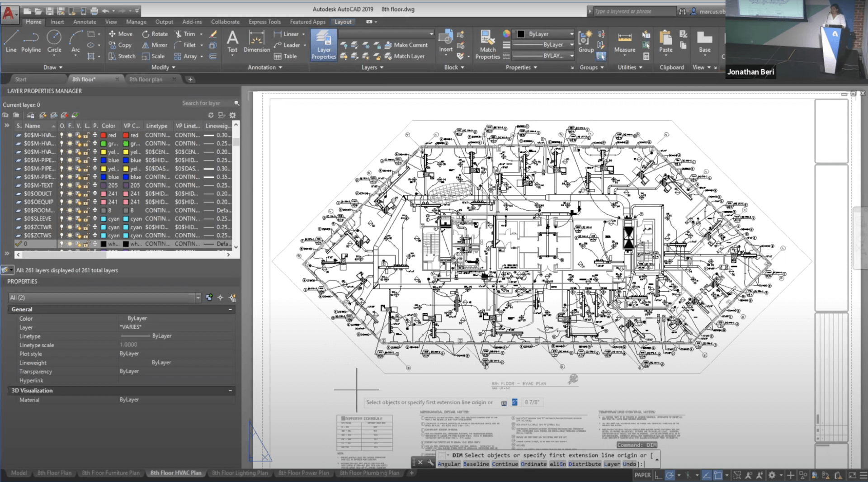Toggle lock on the $0$ZCTWR layer
This screenshot has height=482, width=868.
85,227
